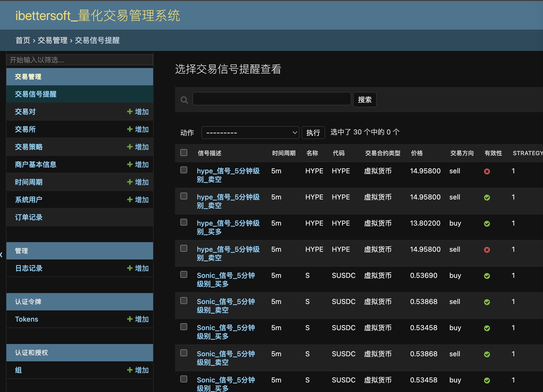
Task: Open 系统用户 in the sidebar
Action: click(29, 200)
